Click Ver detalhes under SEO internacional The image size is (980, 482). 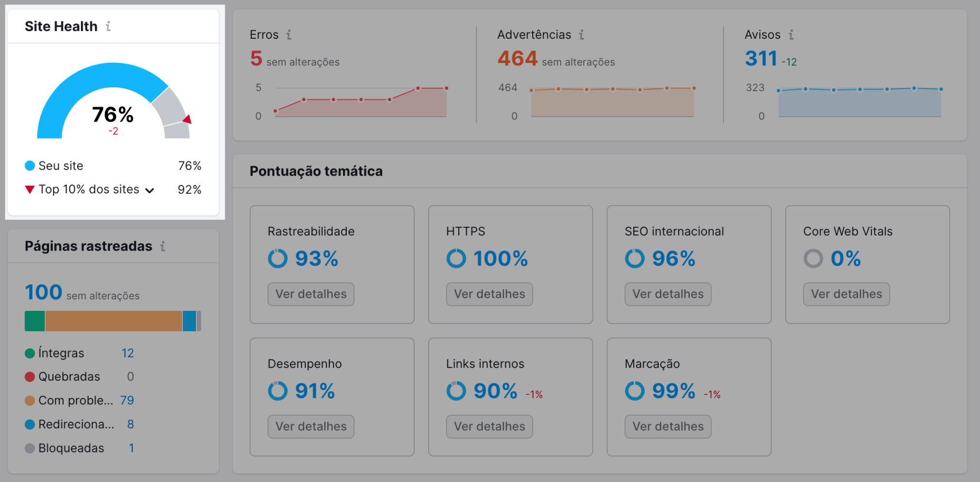coord(668,294)
